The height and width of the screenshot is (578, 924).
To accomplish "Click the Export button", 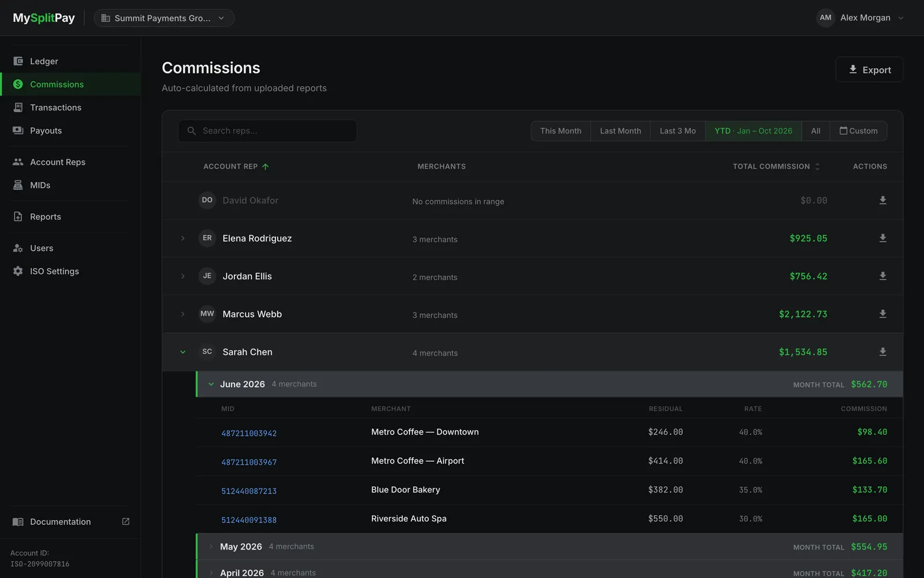I will 869,69.
